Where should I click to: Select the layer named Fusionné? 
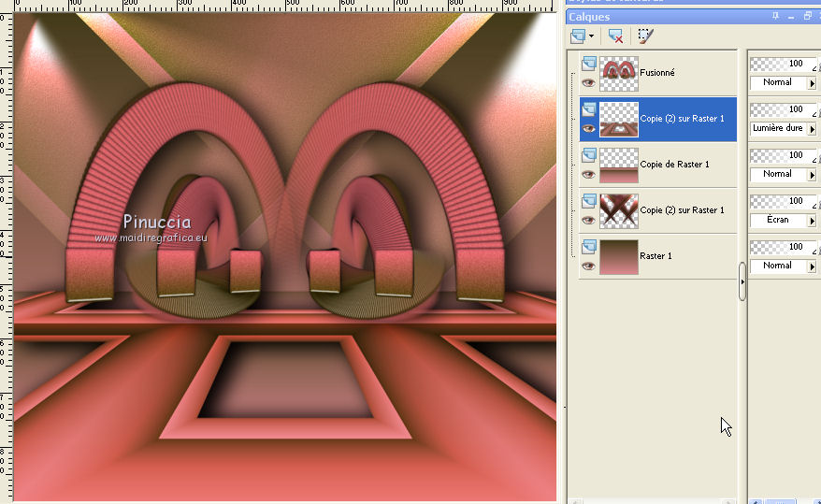point(657,73)
